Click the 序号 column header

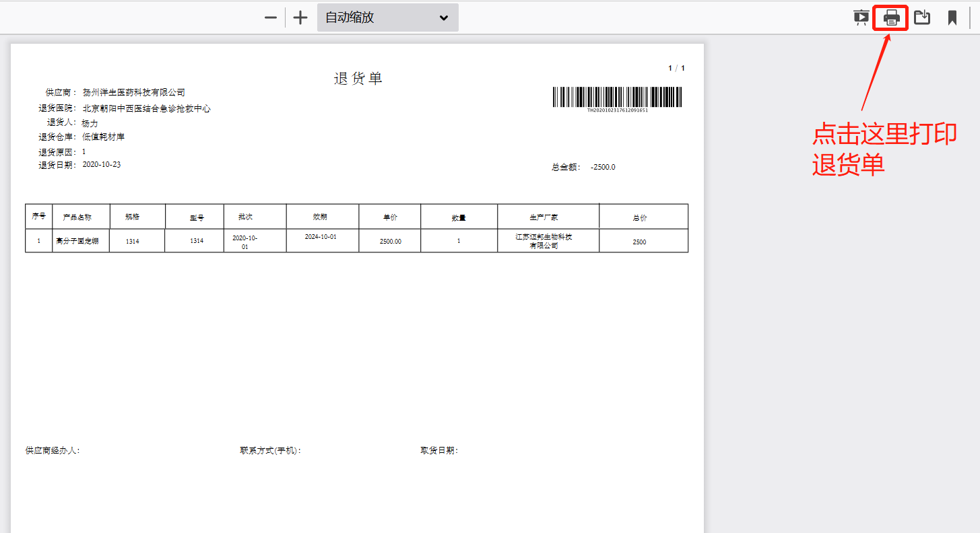(x=38, y=217)
